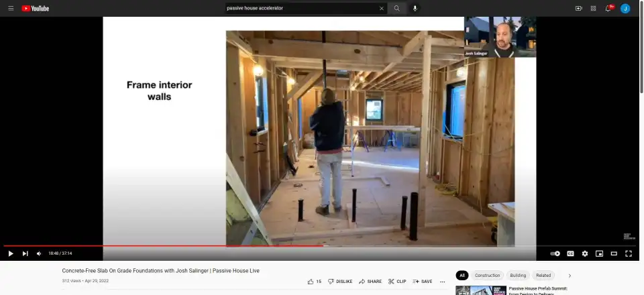Toggle closed captions on the player
The width and height of the screenshot is (644, 295).
pos(570,253)
